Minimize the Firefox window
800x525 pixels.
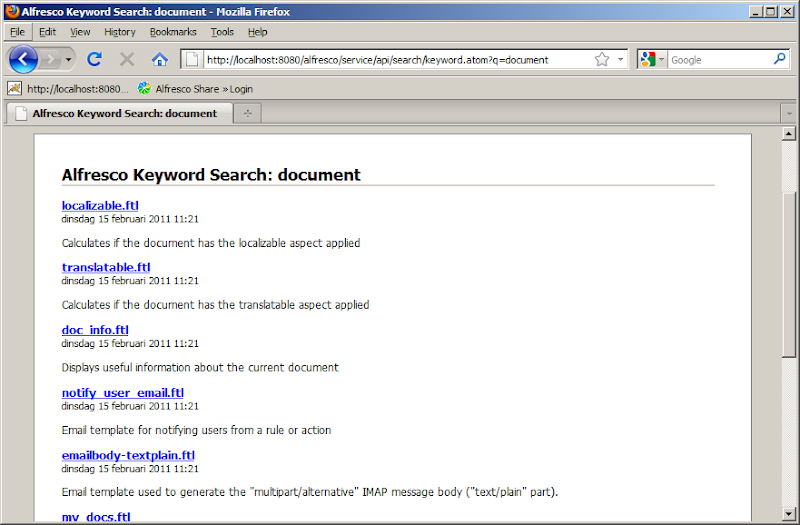point(757,11)
